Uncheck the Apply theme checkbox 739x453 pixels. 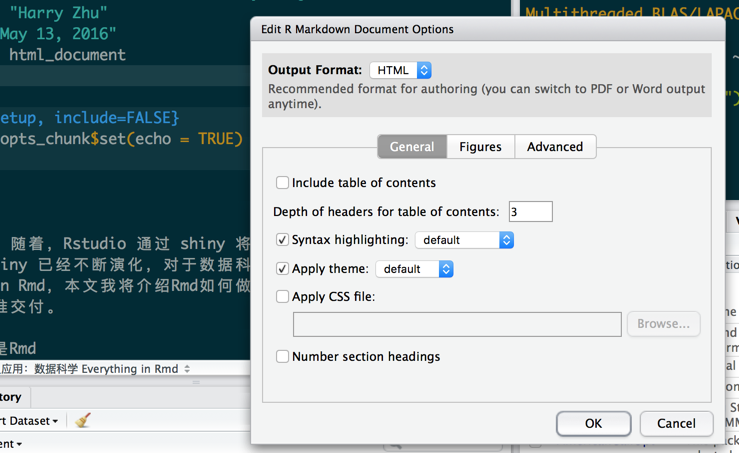click(x=282, y=269)
